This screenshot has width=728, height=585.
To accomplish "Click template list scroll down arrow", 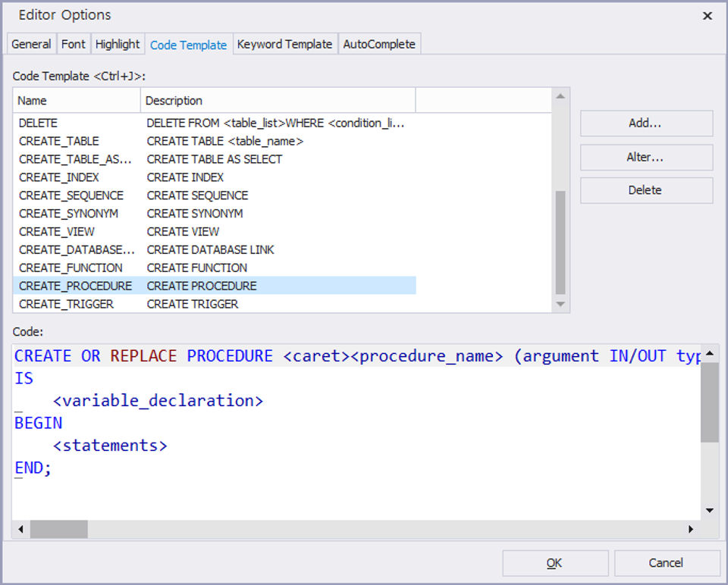I will tap(560, 305).
